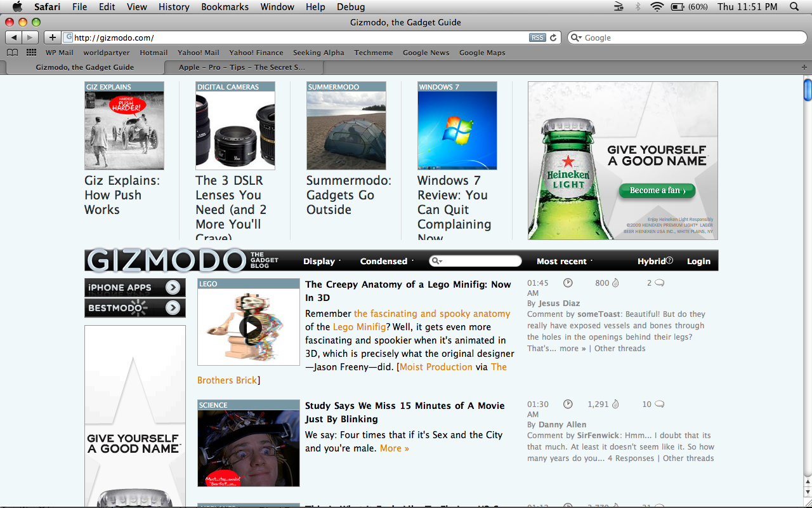Open headline The Creepy Anatomy of a Lego Minifig

coord(408,291)
